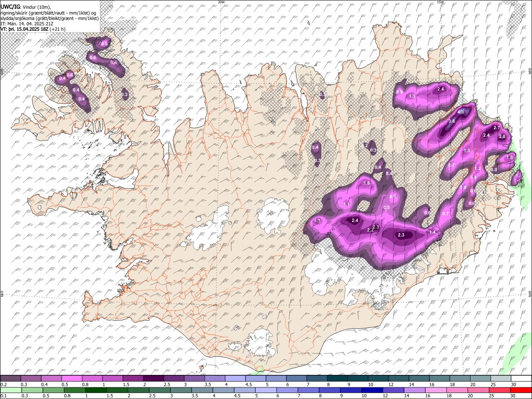
Task: Choose upper legend swatch between 3 and 3.5
Action: (x=194, y=378)
